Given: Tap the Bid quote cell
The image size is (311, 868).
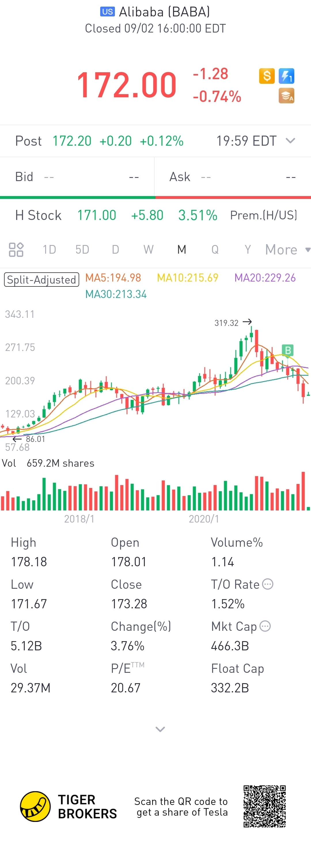Looking at the screenshot, I should point(77,177).
